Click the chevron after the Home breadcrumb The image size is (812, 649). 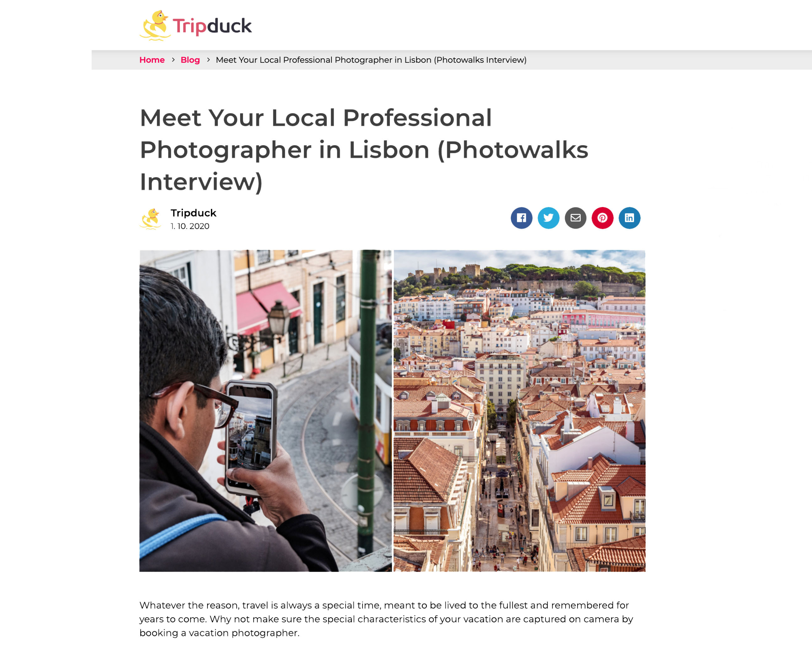[x=173, y=60]
